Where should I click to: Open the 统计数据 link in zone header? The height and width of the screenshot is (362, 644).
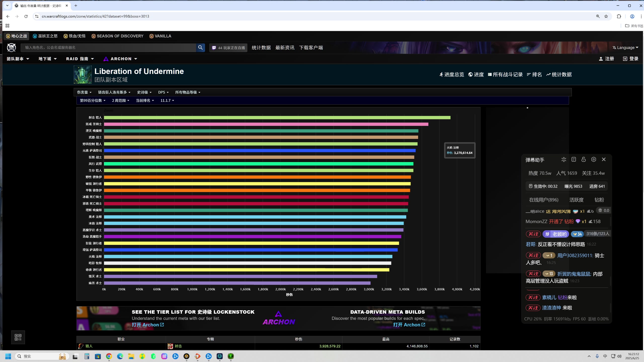(559, 74)
